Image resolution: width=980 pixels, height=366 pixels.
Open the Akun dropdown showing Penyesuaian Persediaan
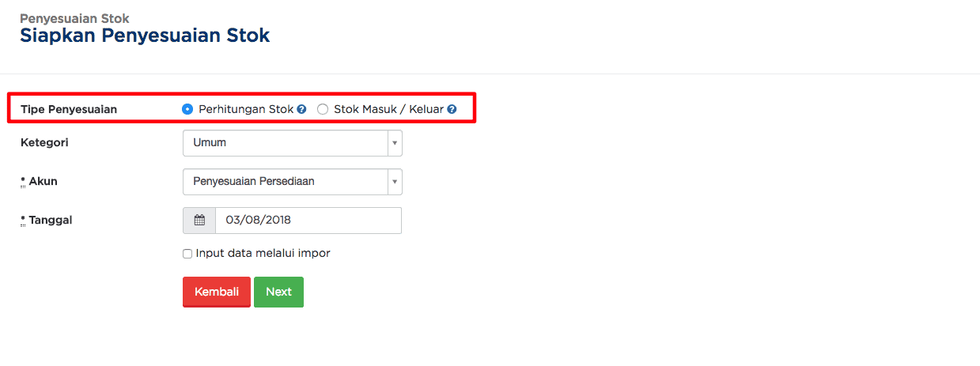[293, 182]
